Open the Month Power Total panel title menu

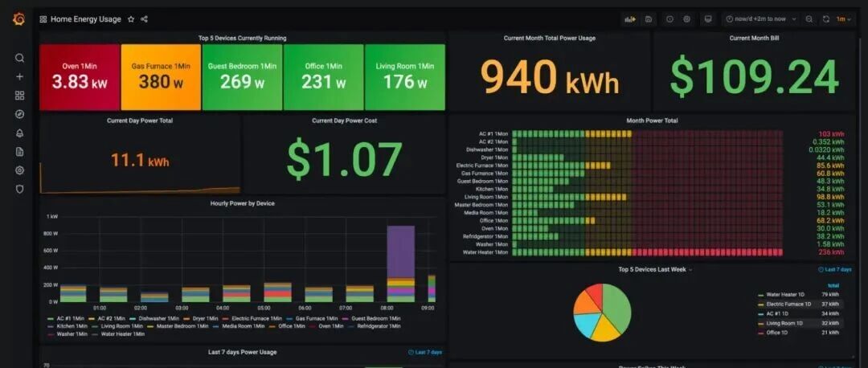(652, 120)
